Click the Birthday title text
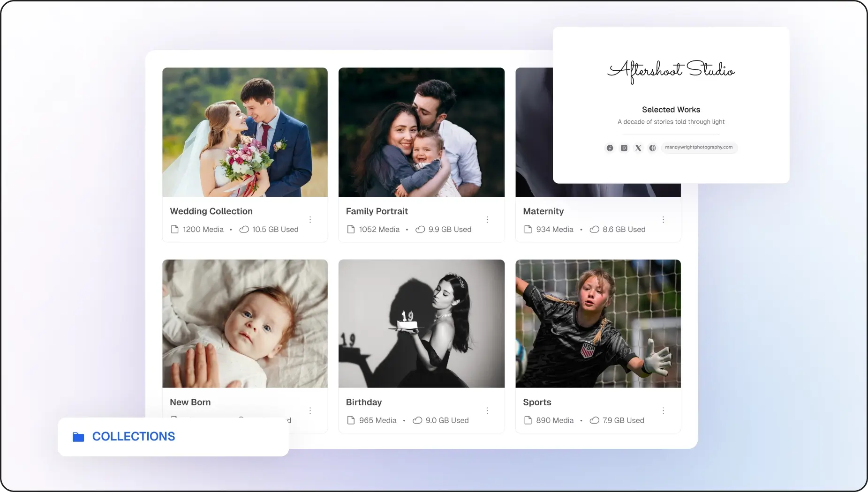The height and width of the screenshot is (492, 868). [364, 403]
